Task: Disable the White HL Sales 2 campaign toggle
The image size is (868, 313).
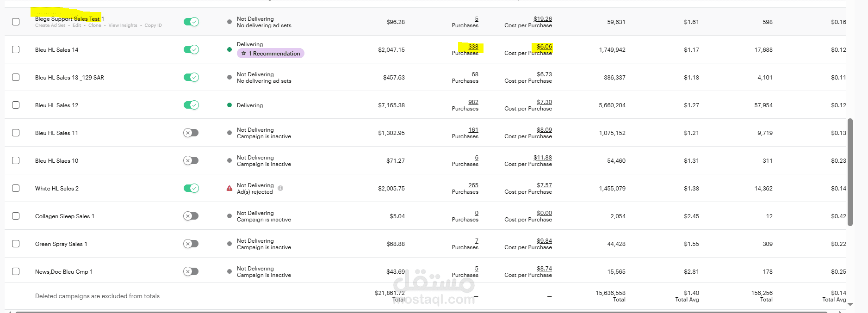Action: coord(191,188)
